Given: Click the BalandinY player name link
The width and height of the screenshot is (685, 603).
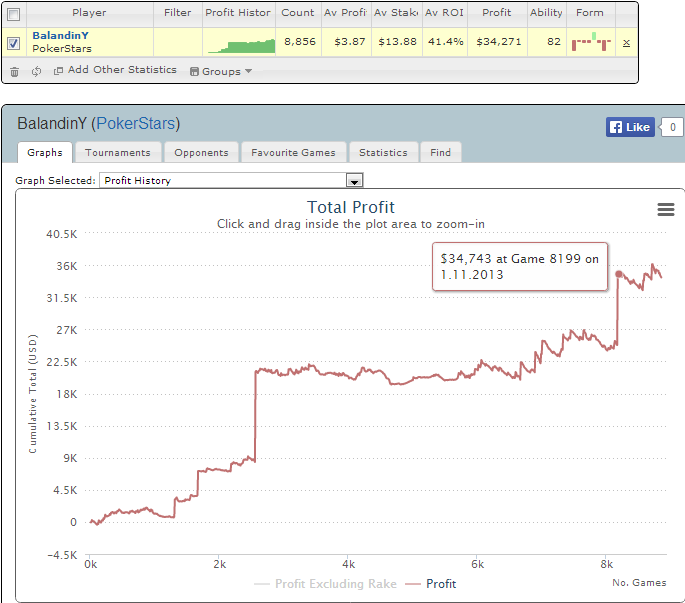Looking at the screenshot, I should [60, 35].
